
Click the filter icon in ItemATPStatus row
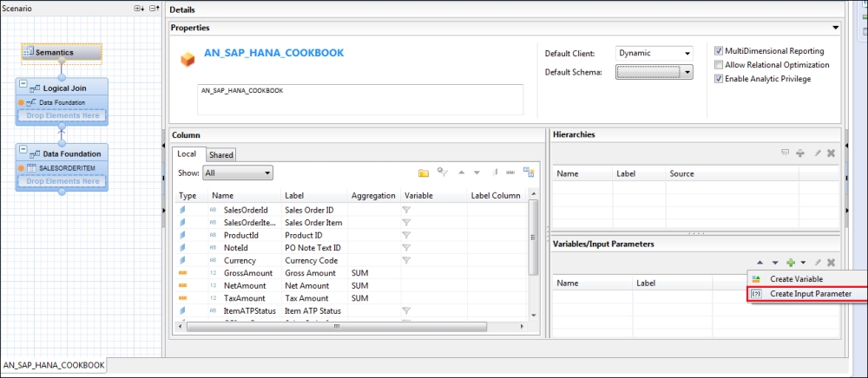click(x=406, y=310)
